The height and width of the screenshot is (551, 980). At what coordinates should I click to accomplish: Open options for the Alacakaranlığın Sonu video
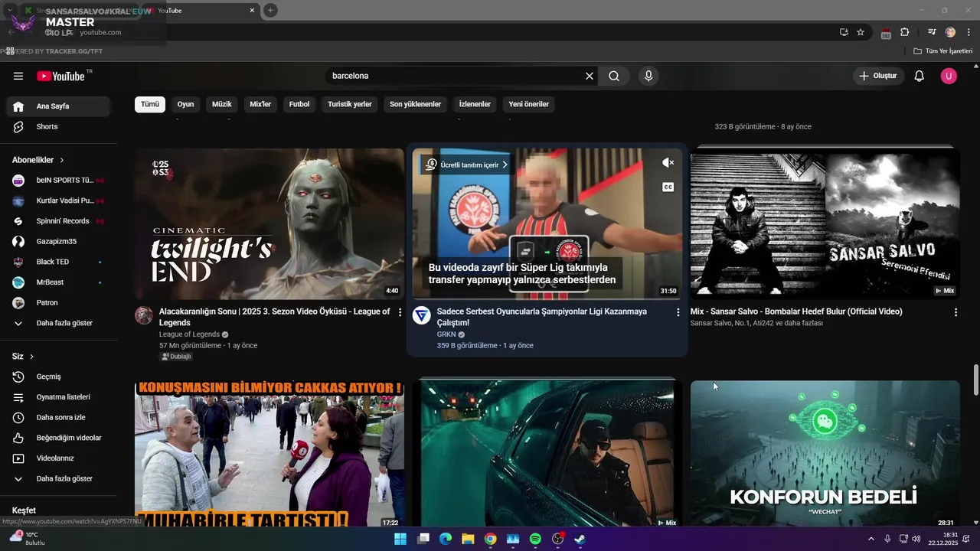(x=400, y=312)
